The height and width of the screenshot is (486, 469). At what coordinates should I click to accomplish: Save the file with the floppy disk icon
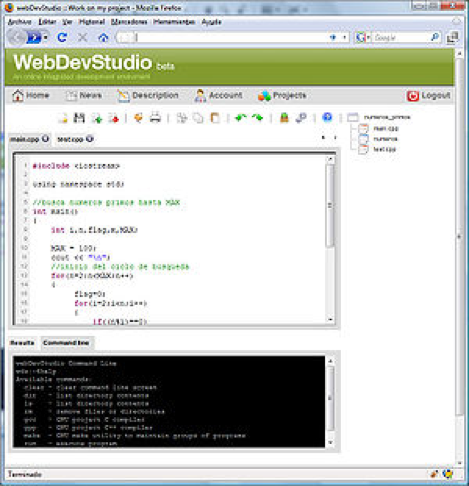79,118
